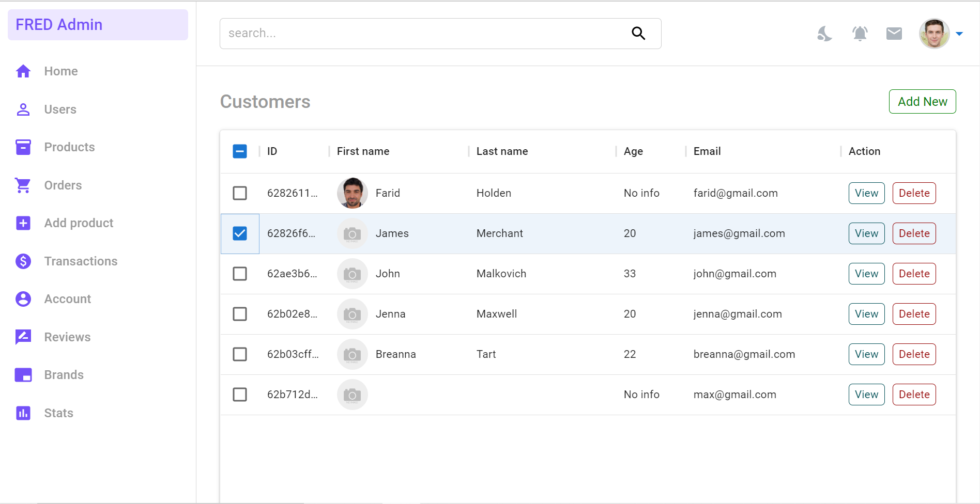Check the Jenna Maxwell row checkbox

[x=240, y=314]
